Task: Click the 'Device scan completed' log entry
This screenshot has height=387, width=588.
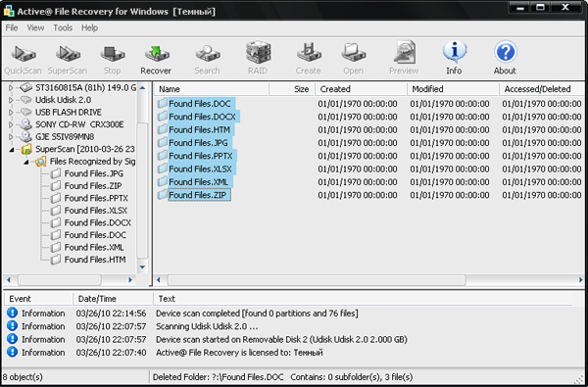Action: pos(257,314)
